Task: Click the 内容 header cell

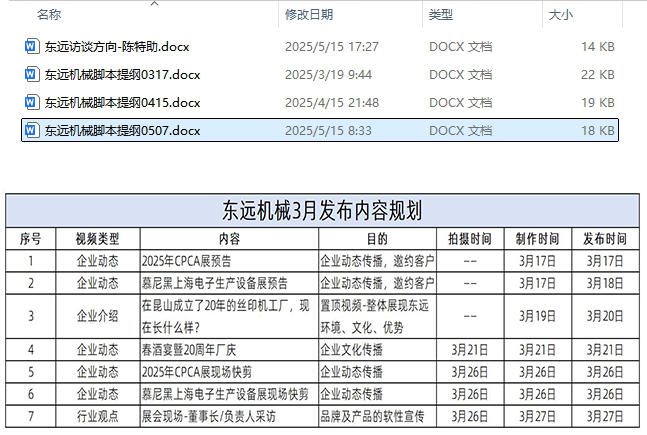Action: click(229, 239)
